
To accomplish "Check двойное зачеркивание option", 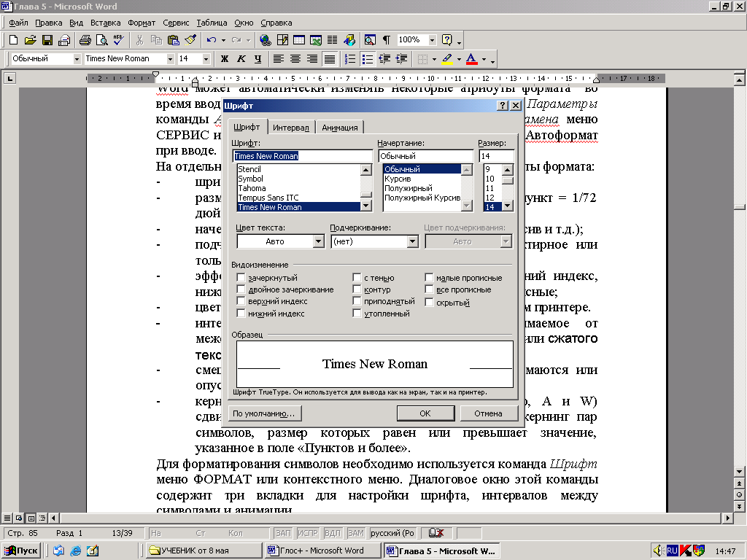I will point(241,289).
